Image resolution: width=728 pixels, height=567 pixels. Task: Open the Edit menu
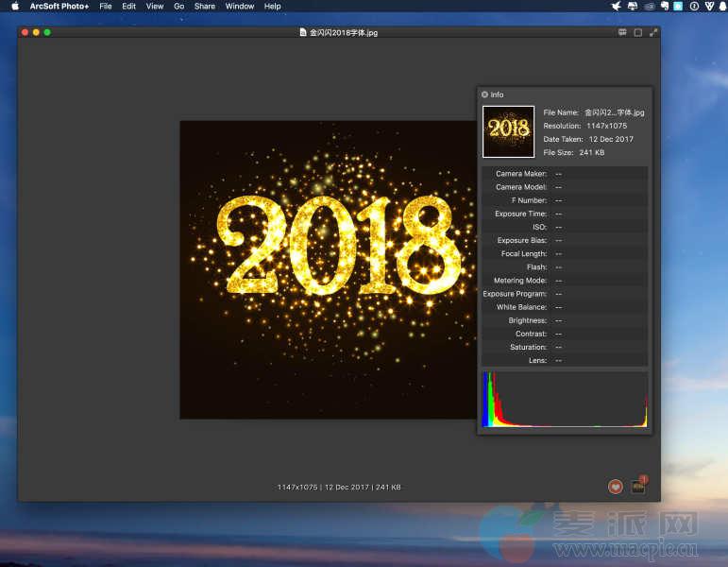point(128,6)
